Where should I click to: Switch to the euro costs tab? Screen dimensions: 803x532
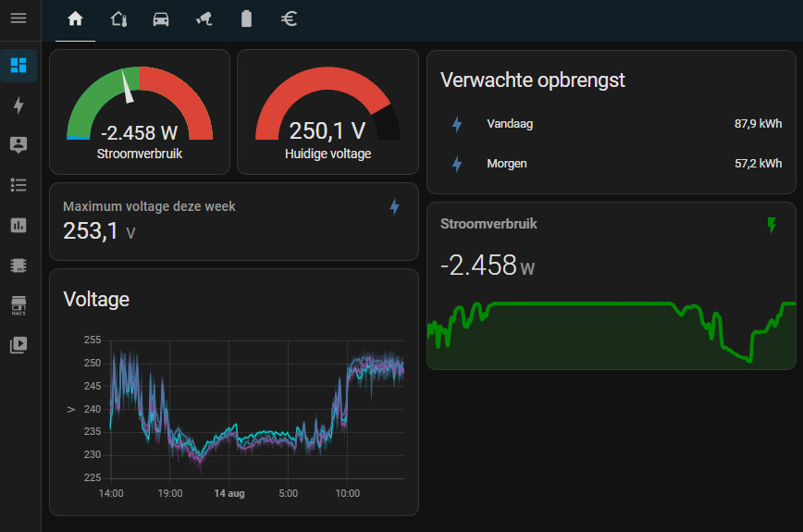point(289,19)
